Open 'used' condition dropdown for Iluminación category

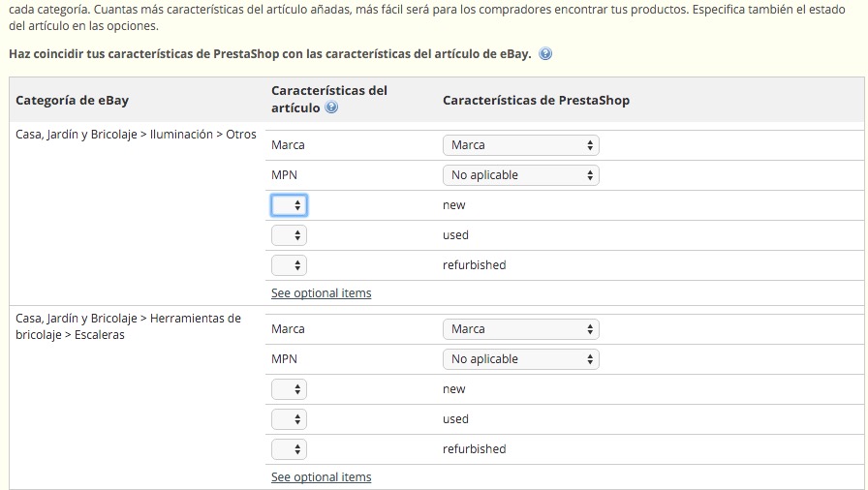pyautogui.click(x=289, y=235)
